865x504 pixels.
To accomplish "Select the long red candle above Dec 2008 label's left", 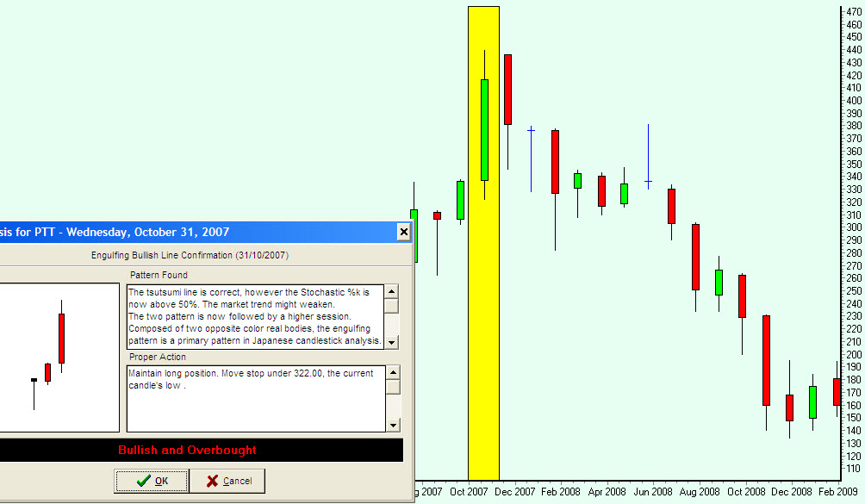I will point(766,361).
